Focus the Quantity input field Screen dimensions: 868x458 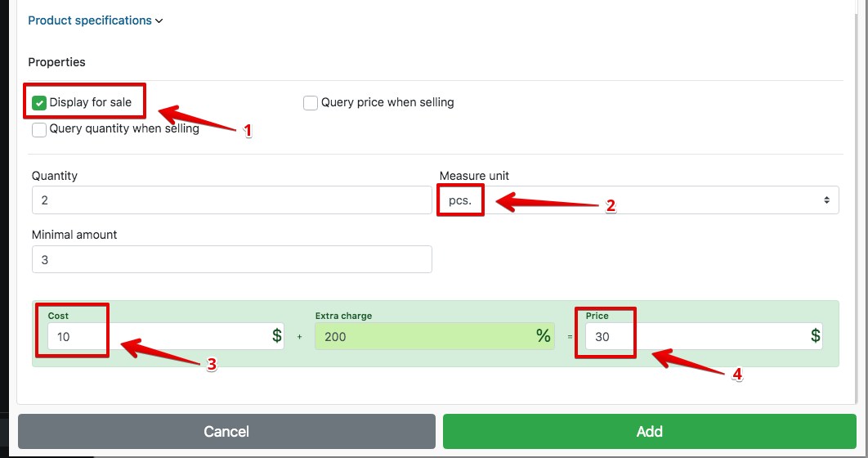pos(231,200)
